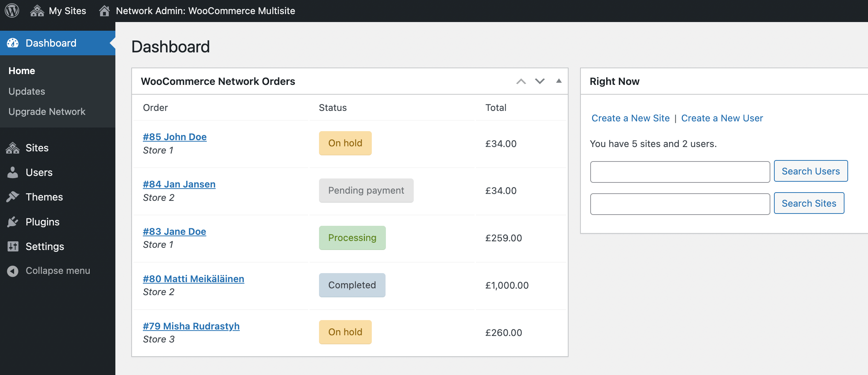Open order #80 Matti Meikäläinen
This screenshot has width=868, height=375.
193,279
